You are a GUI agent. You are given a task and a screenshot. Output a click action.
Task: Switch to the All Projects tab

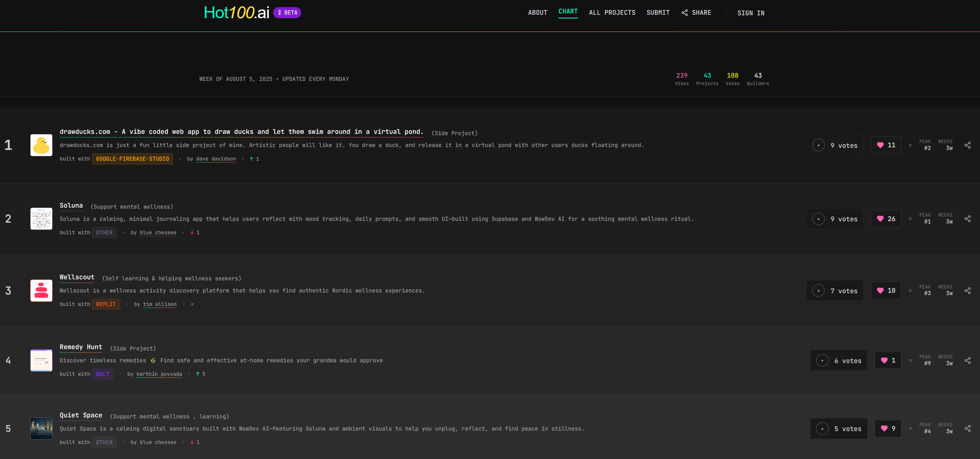(x=612, y=13)
